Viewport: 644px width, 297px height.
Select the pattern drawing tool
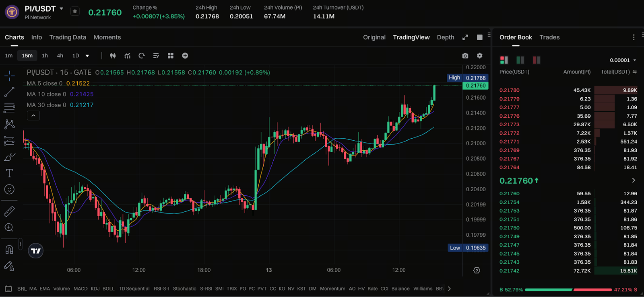9,124
